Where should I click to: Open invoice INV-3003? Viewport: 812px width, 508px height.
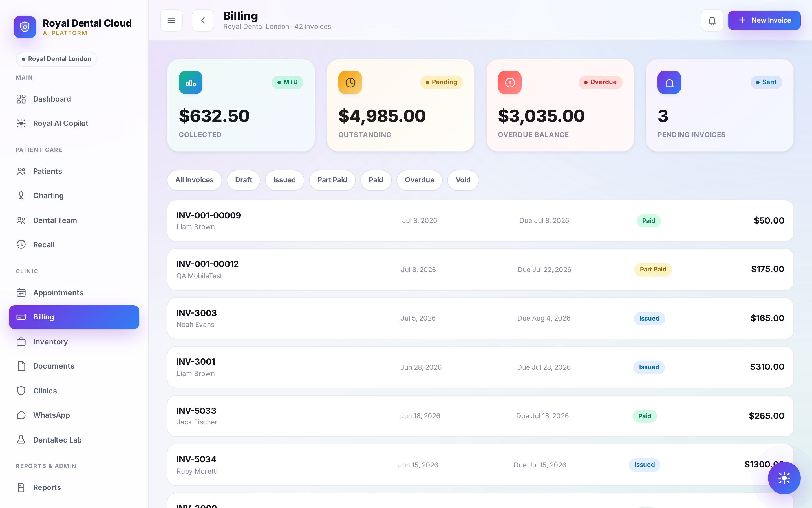480,318
